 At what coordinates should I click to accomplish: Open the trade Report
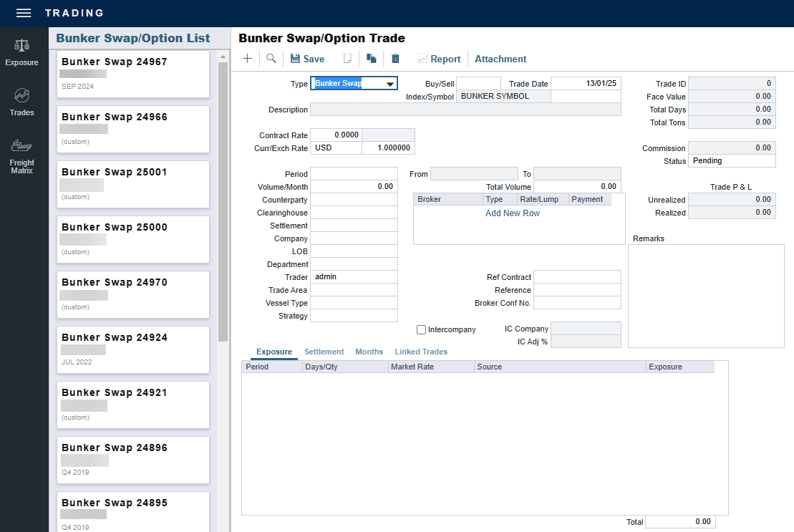click(439, 59)
